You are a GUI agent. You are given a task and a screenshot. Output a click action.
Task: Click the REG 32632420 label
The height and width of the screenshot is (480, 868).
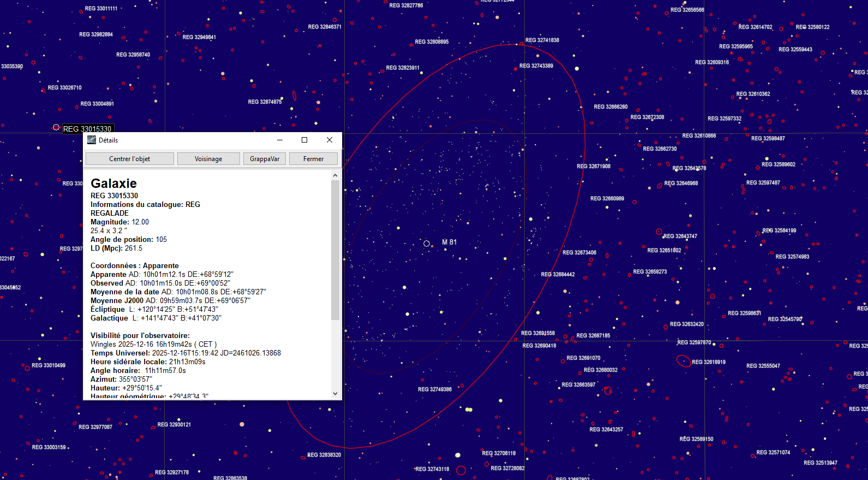(687, 324)
